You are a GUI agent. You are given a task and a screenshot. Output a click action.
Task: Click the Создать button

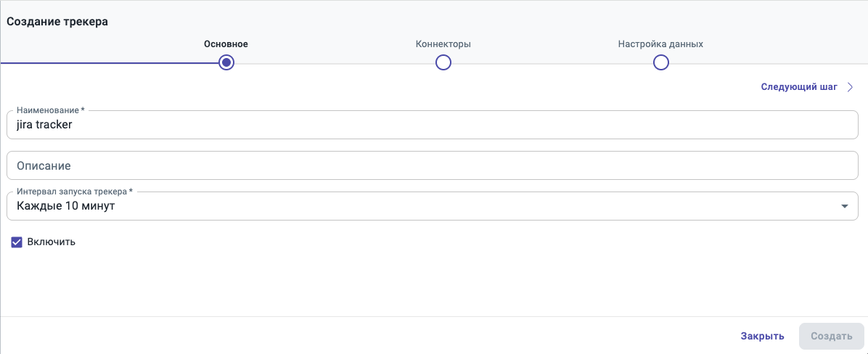[831, 336]
